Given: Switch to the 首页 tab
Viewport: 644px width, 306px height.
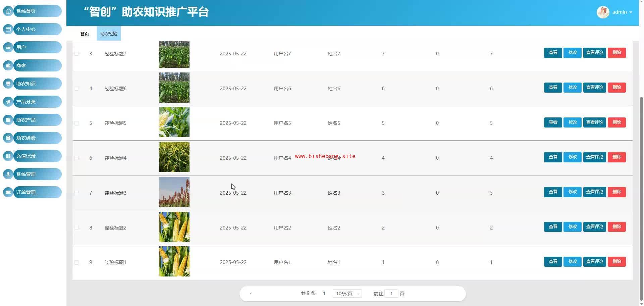Looking at the screenshot, I should point(85,34).
